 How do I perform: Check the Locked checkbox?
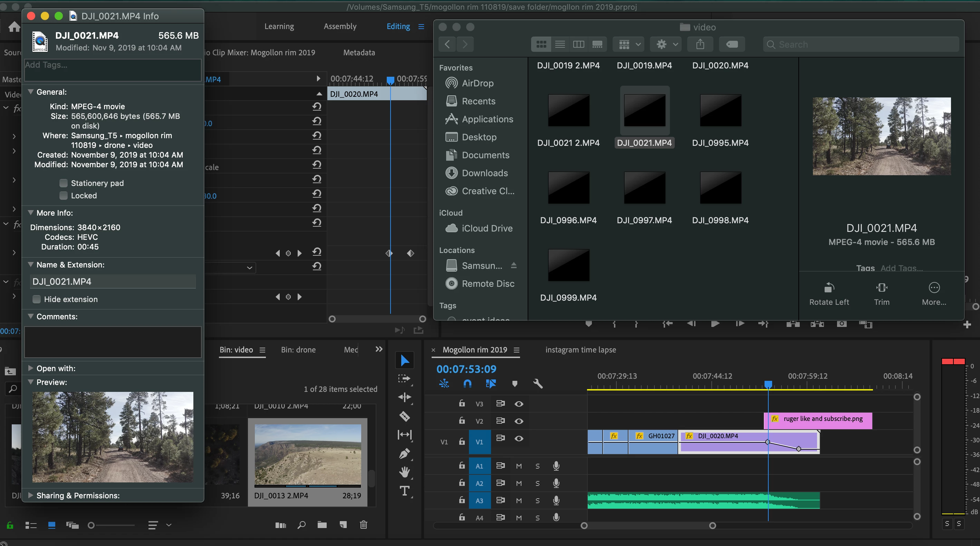pyautogui.click(x=64, y=195)
